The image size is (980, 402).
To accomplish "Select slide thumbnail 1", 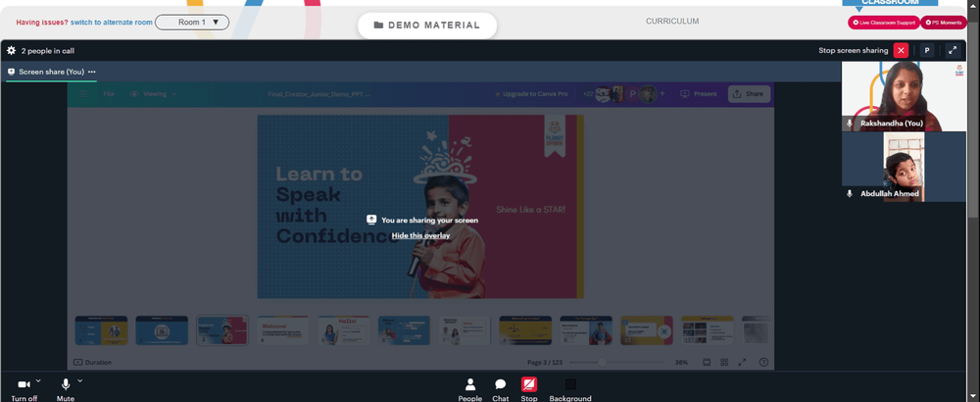I will pos(101,330).
